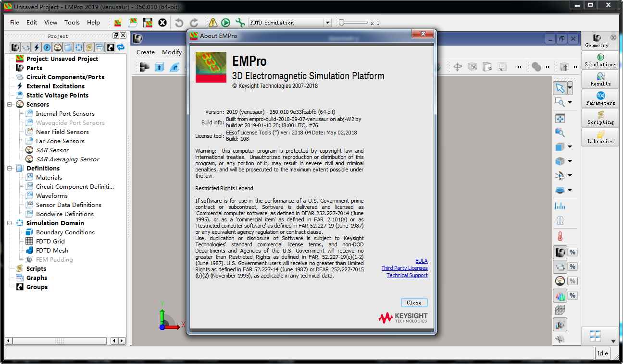The height and width of the screenshot is (364, 623).
Task: Click the wrench and mesh icon at toolbar bottom
Action: click(560, 339)
